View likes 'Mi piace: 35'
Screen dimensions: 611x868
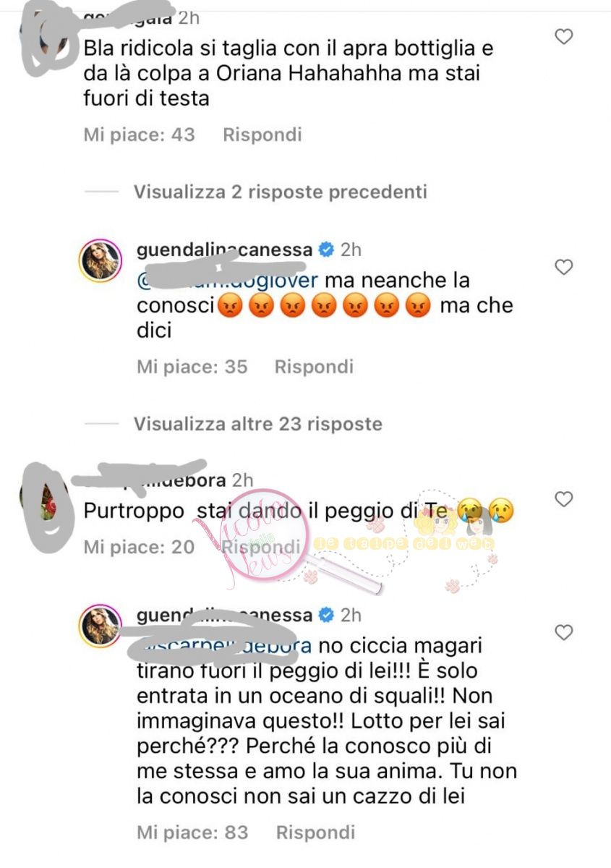pyautogui.click(x=192, y=367)
